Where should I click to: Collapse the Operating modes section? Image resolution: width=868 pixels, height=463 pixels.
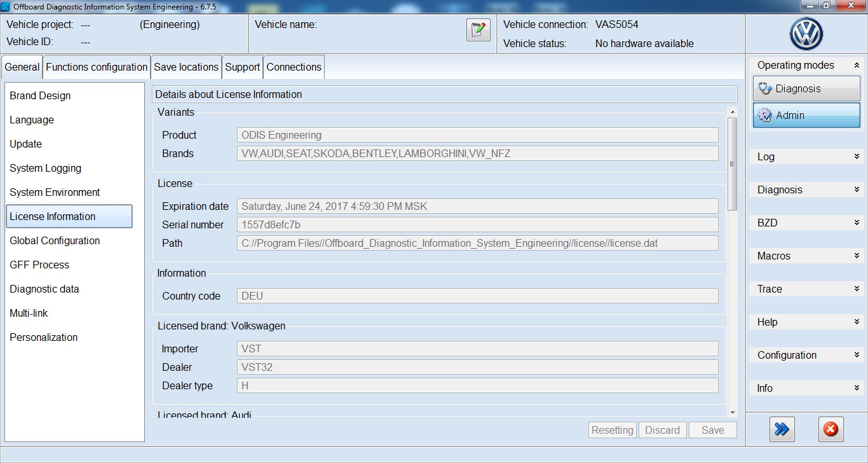[857, 65]
